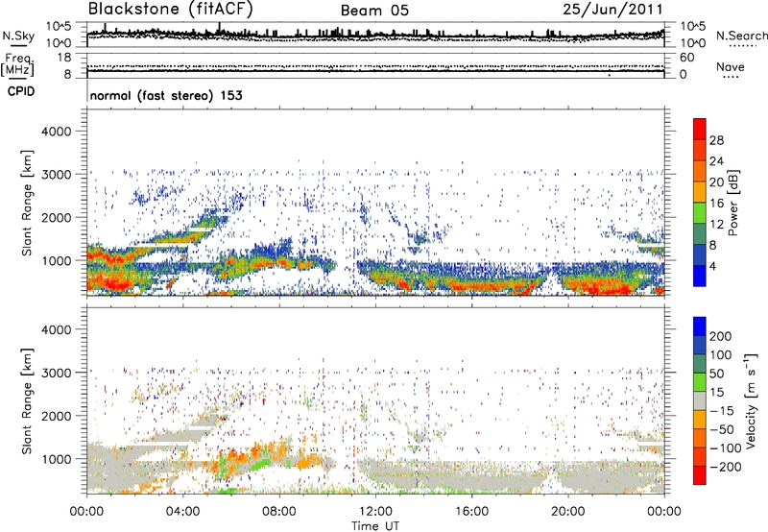Image resolution: width=768 pixels, height=532 pixels.
Task: Click the 'Time UT' axis label
Action: click(375, 525)
